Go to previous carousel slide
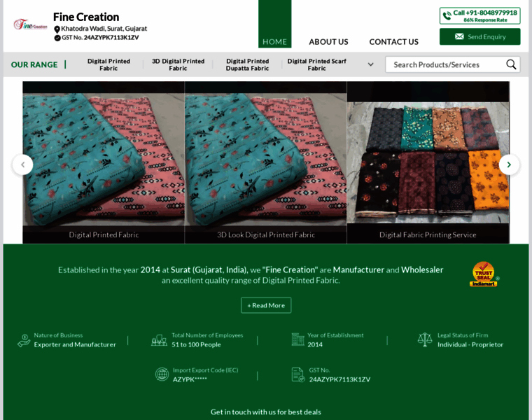 tap(22, 165)
